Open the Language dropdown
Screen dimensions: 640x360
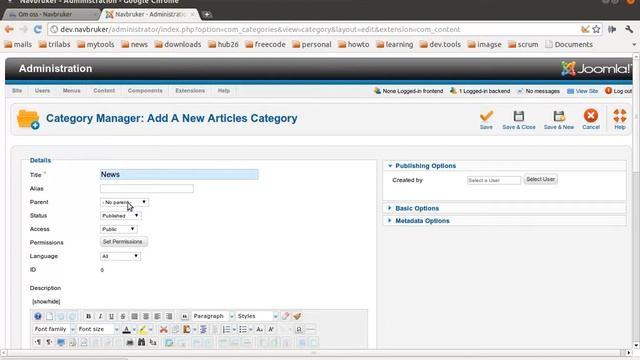tap(120, 256)
